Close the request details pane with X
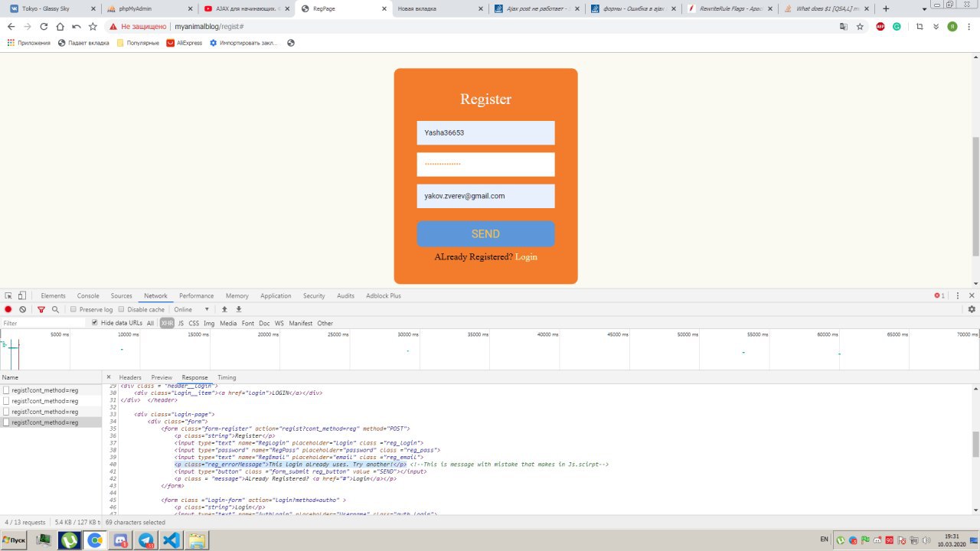The image size is (980, 551). [x=109, y=377]
